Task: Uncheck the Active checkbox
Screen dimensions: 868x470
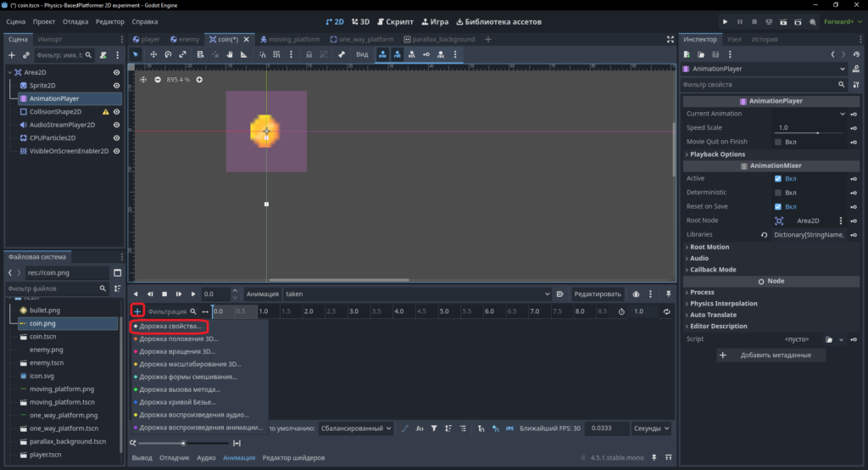Action: (778, 178)
